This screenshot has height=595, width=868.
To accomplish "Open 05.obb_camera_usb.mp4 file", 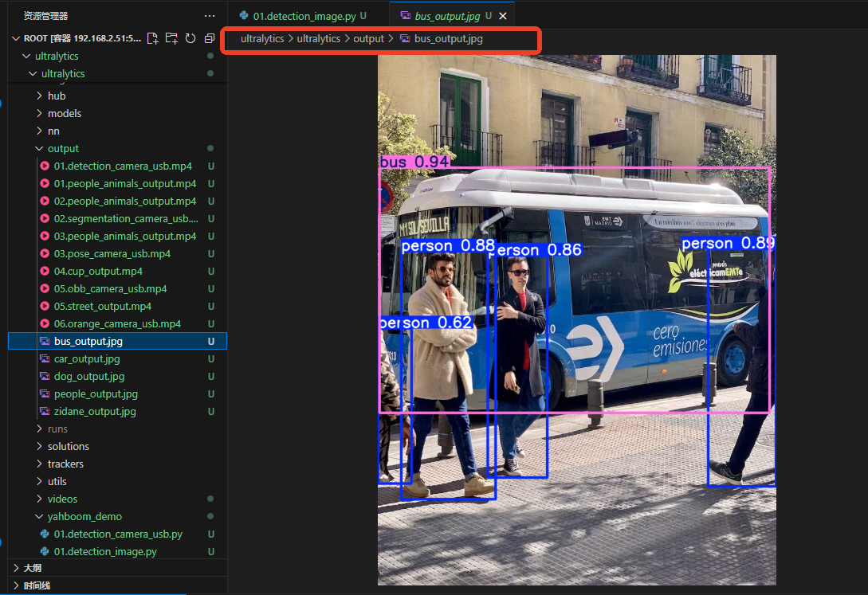I will coord(117,288).
